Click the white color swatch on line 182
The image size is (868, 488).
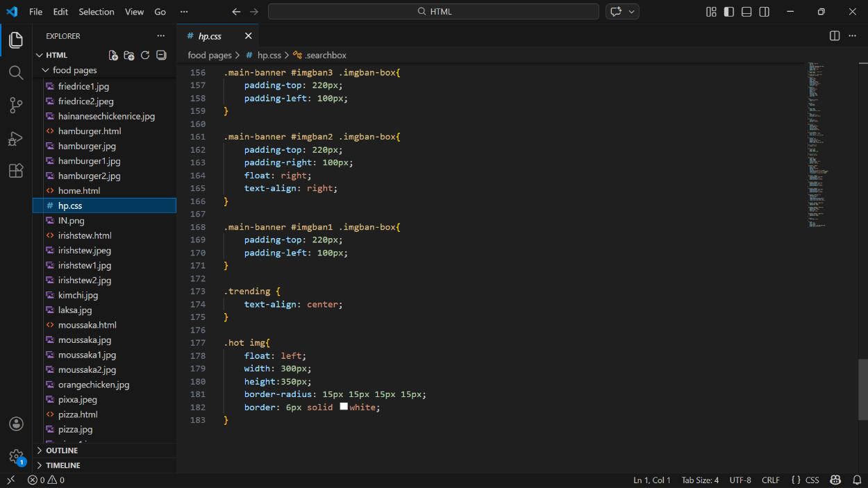[344, 407]
